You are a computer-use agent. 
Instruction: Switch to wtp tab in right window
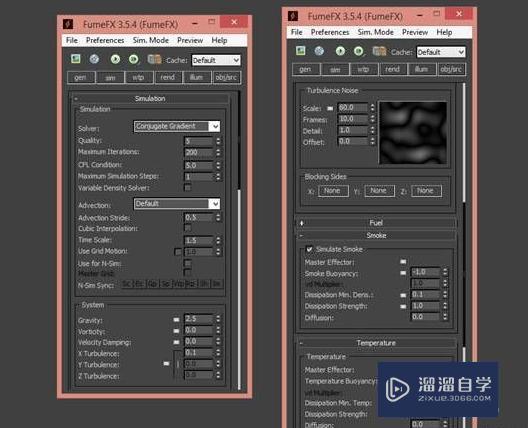pyautogui.click(x=364, y=69)
